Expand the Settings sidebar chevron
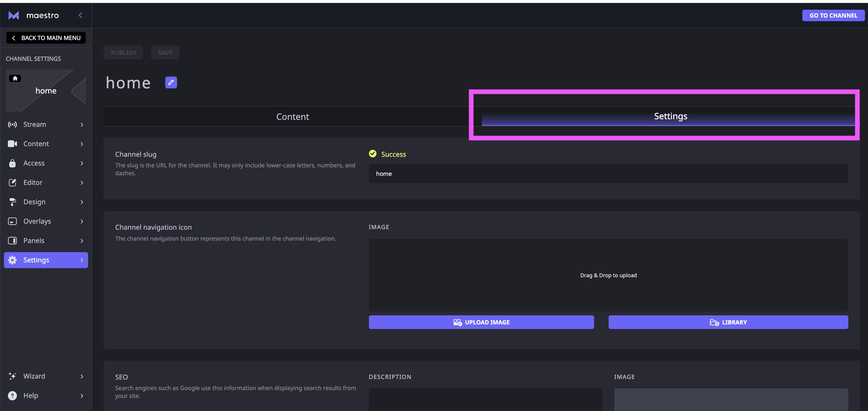The width and height of the screenshot is (868, 411). pos(82,260)
